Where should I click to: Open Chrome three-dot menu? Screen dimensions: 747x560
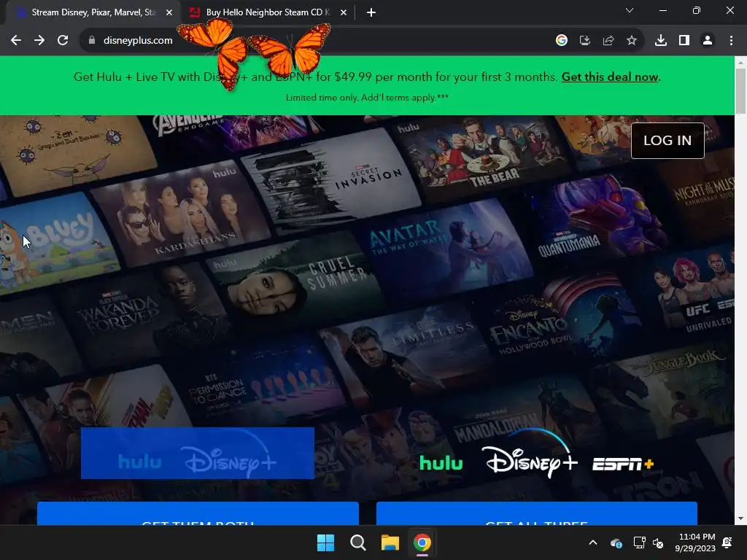pos(731,41)
